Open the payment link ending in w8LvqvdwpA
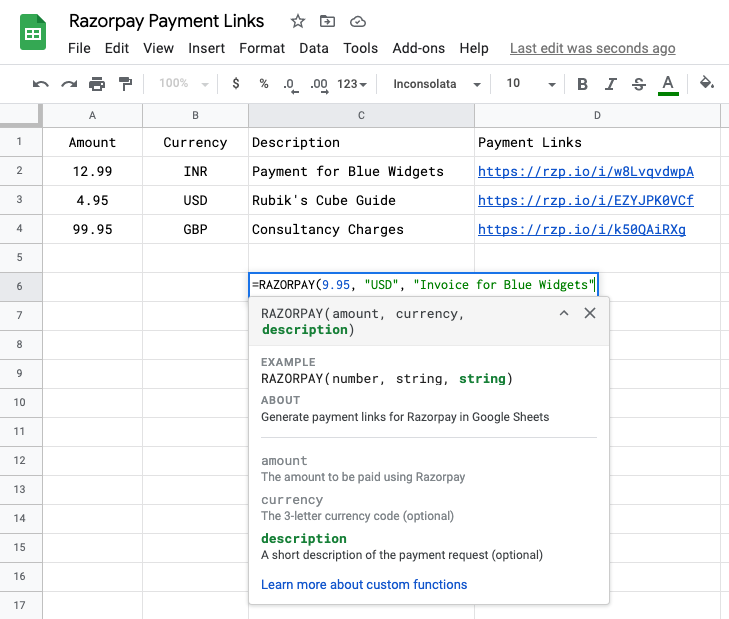 coord(586,172)
